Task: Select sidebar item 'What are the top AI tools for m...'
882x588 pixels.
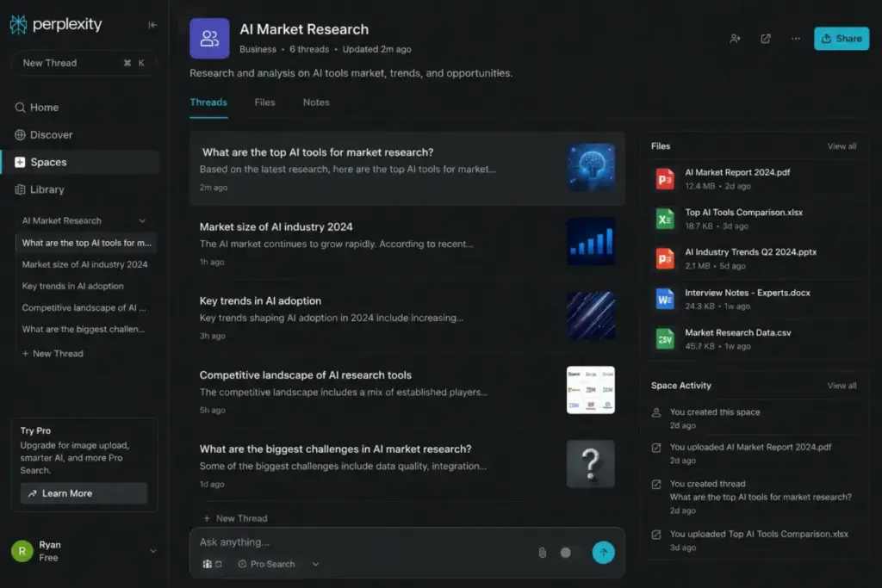Action: point(87,243)
